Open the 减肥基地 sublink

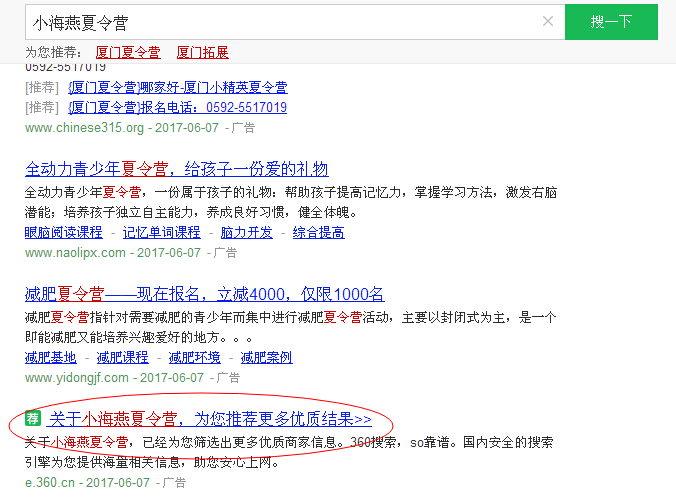coord(51,357)
